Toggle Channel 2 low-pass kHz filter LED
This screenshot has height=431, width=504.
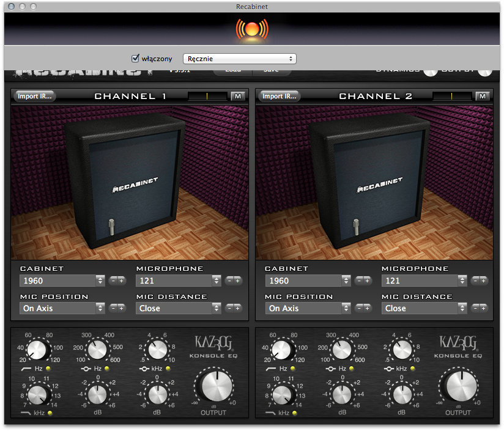[295, 413]
